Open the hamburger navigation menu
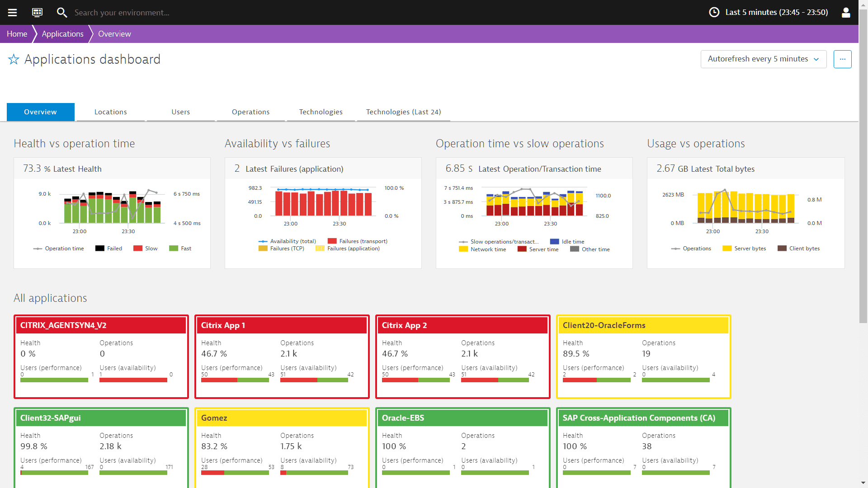Viewport: 868px width, 488px height. pyautogui.click(x=12, y=12)
